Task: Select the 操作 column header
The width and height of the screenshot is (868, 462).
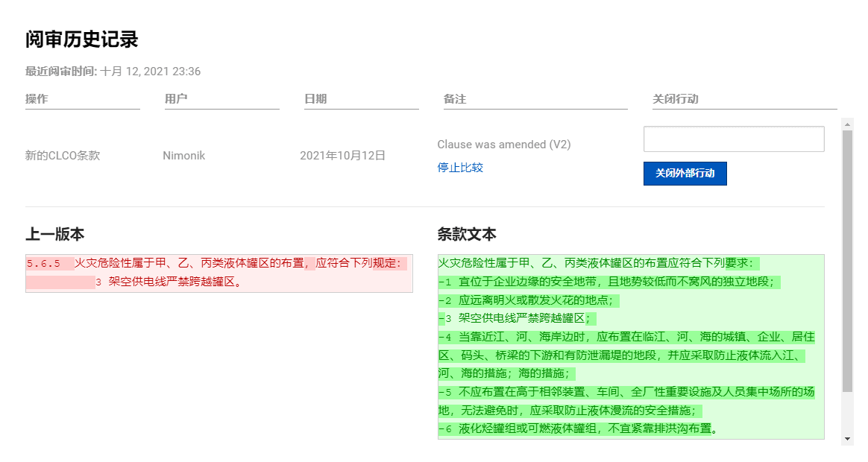Action: [x=37, y=99]
